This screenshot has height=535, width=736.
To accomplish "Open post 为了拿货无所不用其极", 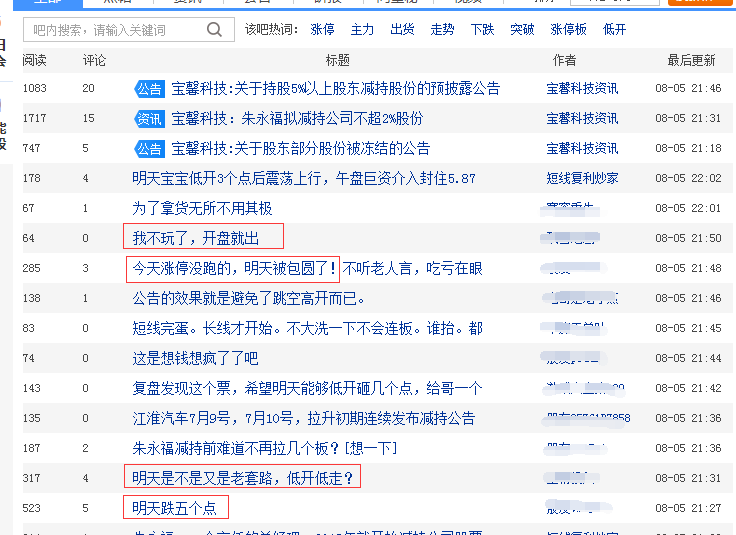I will pos(202,208).
